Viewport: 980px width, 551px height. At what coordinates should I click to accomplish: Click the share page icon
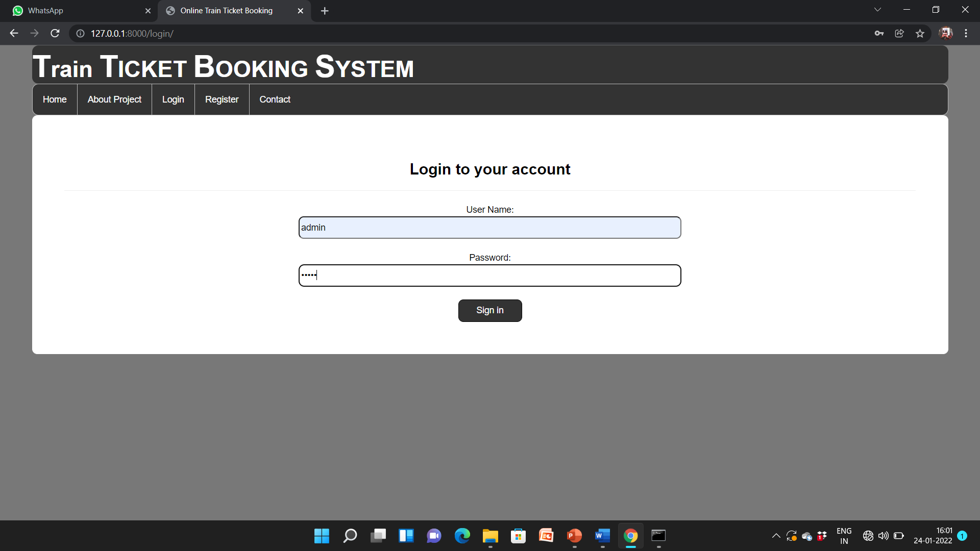899,33
